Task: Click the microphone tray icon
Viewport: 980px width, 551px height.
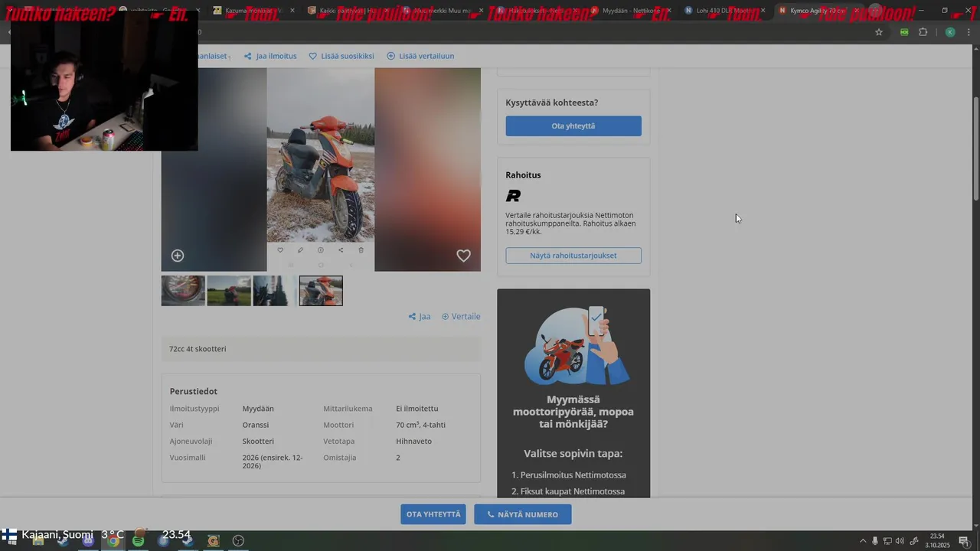Action: [875, 541]
